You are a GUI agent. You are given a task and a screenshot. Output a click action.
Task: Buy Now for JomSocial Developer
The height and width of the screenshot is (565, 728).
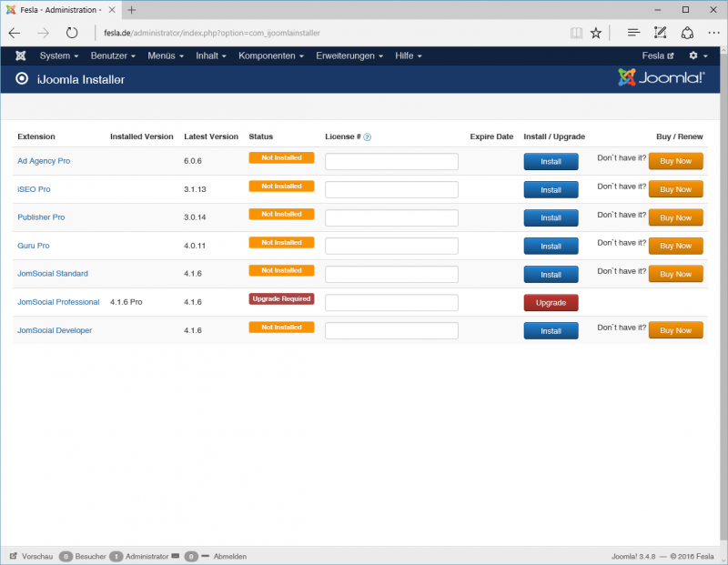click(675, 330)
